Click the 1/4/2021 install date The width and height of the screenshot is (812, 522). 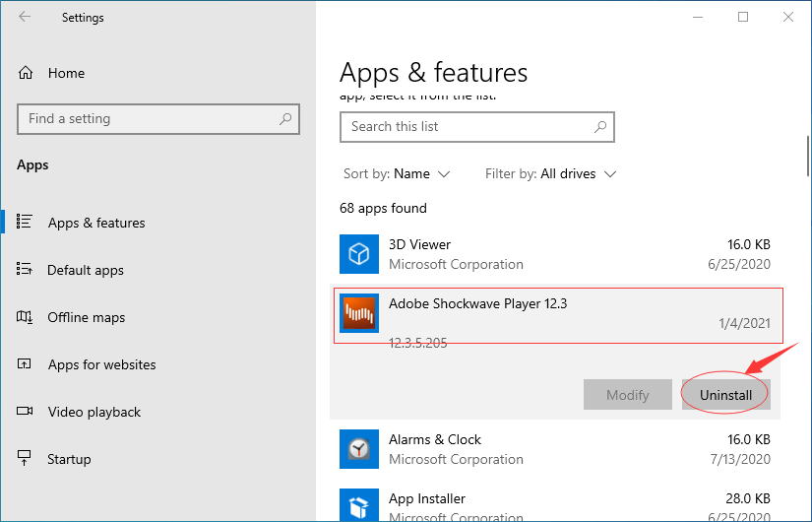click(744, 323)
